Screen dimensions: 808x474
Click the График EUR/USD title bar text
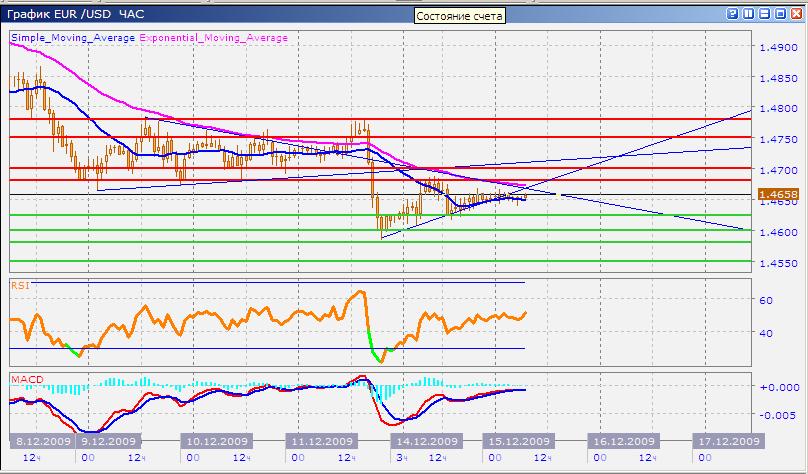75,13
